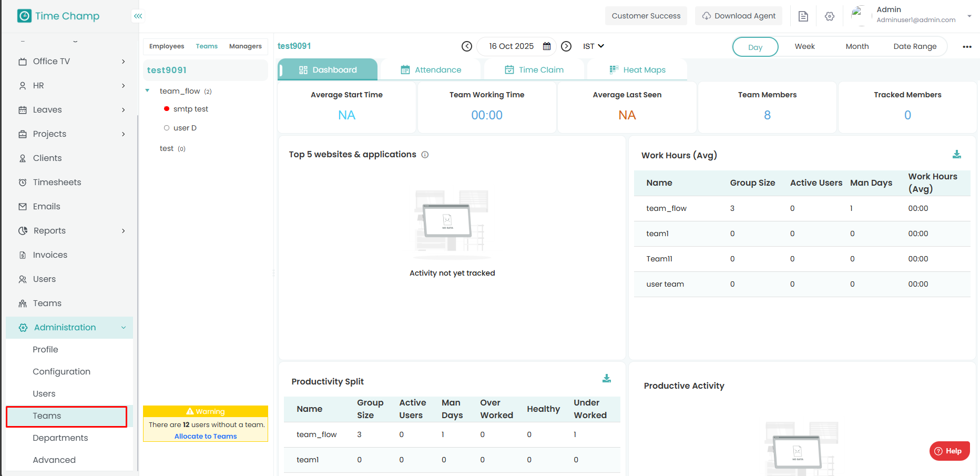Screen dimensions: 980x476
Task: Collapse the team_flow tree node
Action: click(148, 91)
